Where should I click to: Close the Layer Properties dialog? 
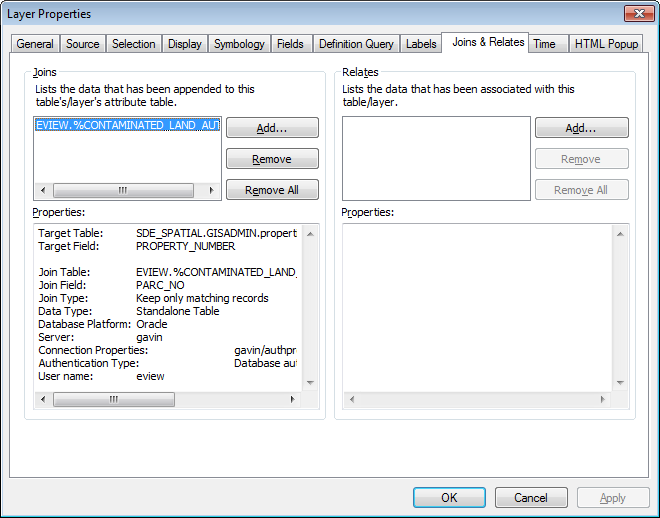[639, 13]
